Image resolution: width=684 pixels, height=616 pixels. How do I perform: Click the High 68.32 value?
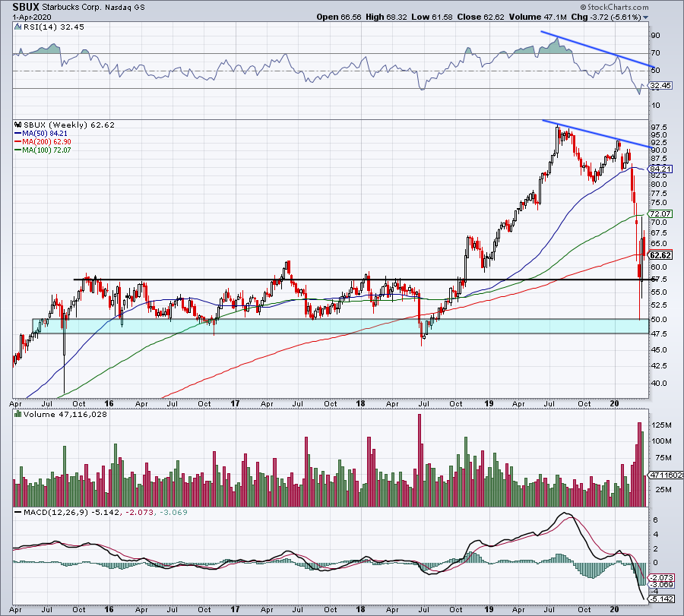(x=387, y=17)
